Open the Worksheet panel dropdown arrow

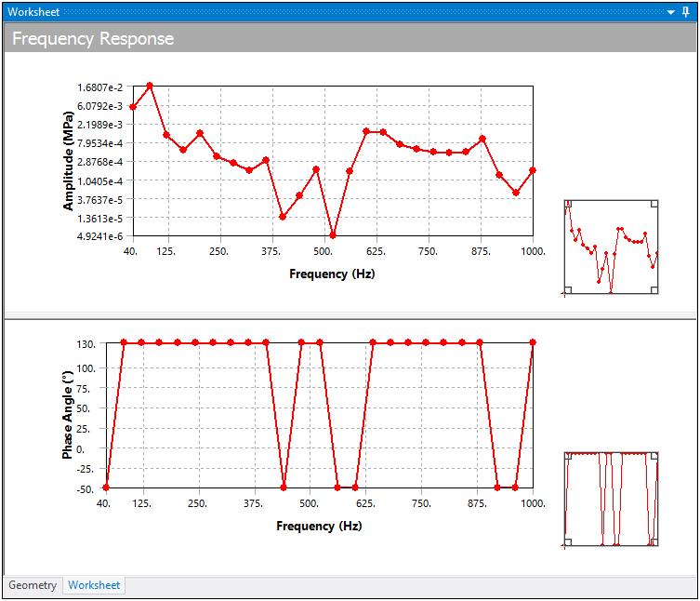click(x=672, y=12)
